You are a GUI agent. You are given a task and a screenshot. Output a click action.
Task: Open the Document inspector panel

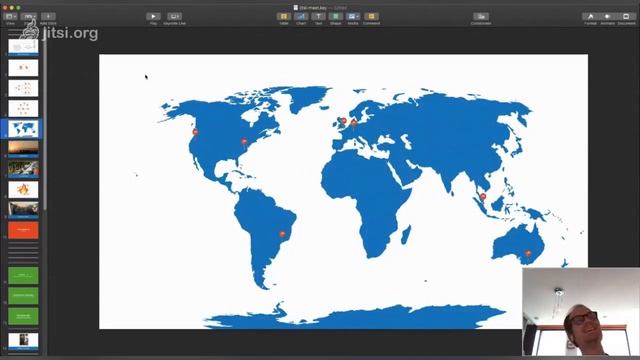point(626,16)
